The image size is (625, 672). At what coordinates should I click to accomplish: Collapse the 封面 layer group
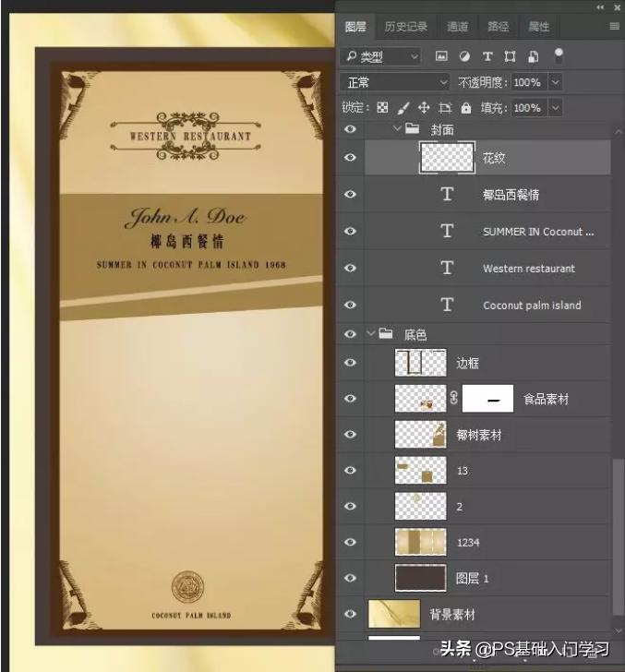click(397, 129)
